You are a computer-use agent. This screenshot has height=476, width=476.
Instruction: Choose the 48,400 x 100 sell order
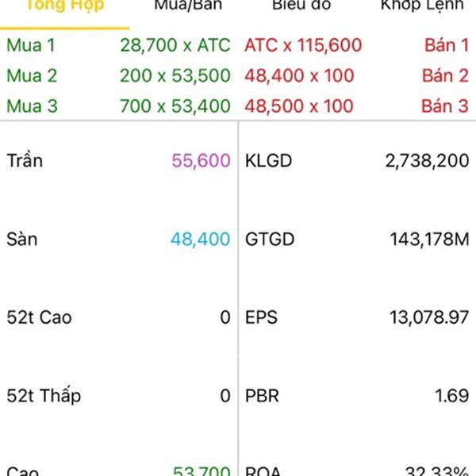(299, 75)
